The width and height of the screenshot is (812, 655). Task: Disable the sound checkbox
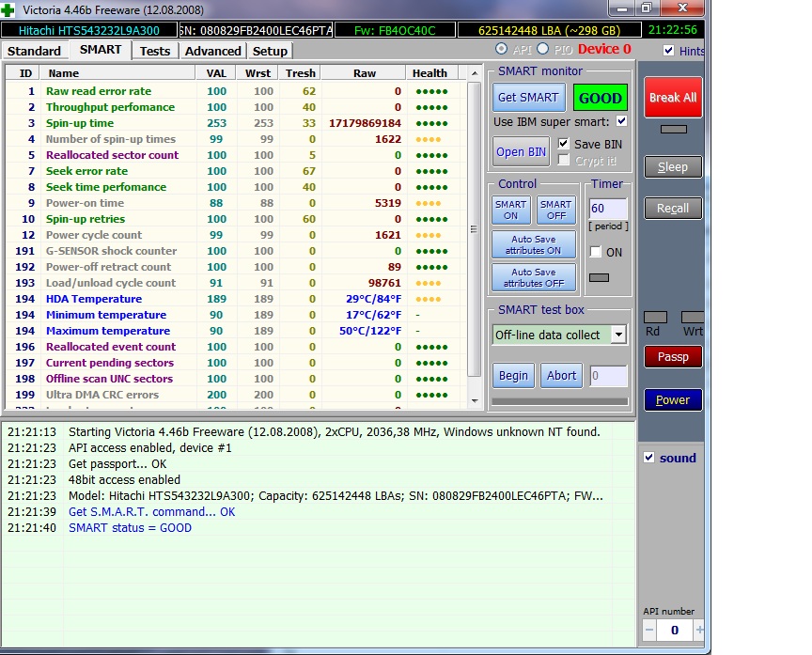pyautogui.click(x=648, y=458)
